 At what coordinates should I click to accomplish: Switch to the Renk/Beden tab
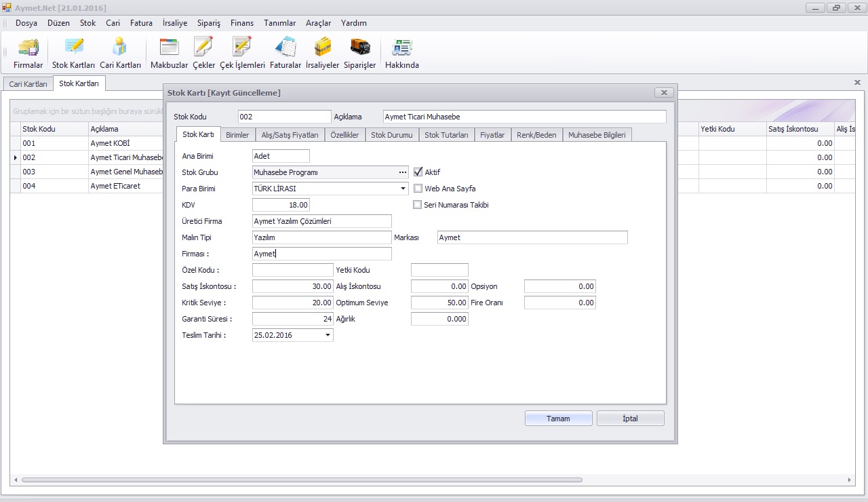click(x=536, y=135)
